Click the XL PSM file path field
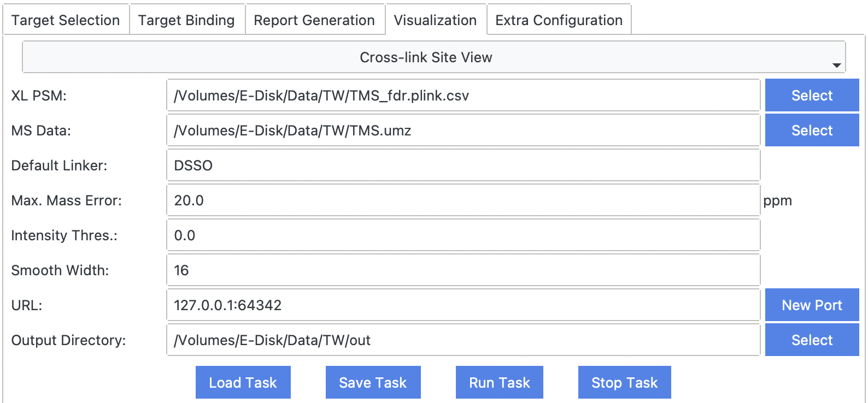 coord(463,96)
